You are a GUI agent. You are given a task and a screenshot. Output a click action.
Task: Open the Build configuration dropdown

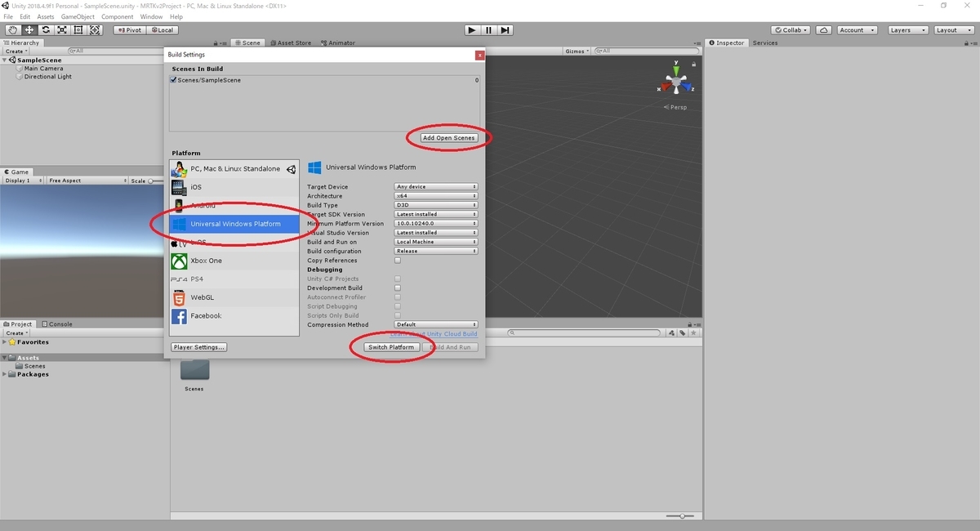pyautogui.click(x=436, y=251)
